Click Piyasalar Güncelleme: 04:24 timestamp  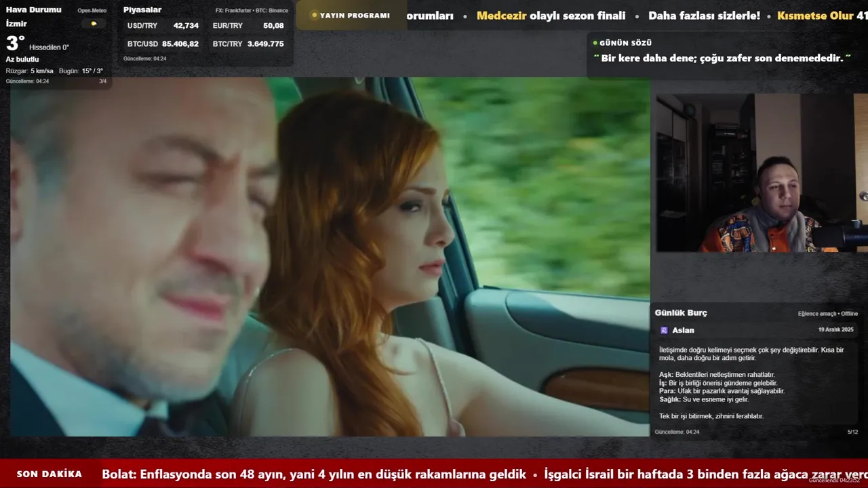point(144,59)
